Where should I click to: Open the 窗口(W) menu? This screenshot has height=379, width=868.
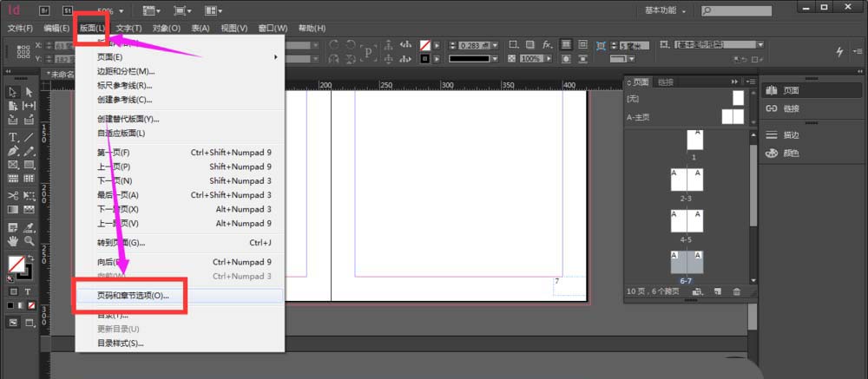click(x=273, y=29)
